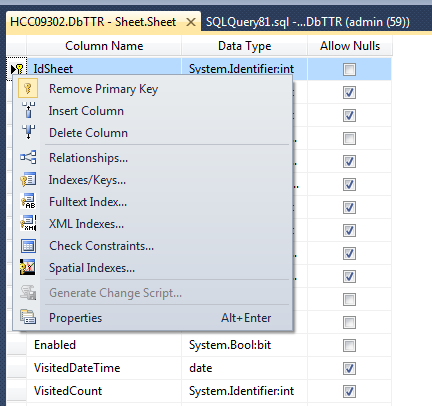Viewport: 432px width, 406px height.
Task: Close the Sheet.Sheet designer tab
Action: 191,22
